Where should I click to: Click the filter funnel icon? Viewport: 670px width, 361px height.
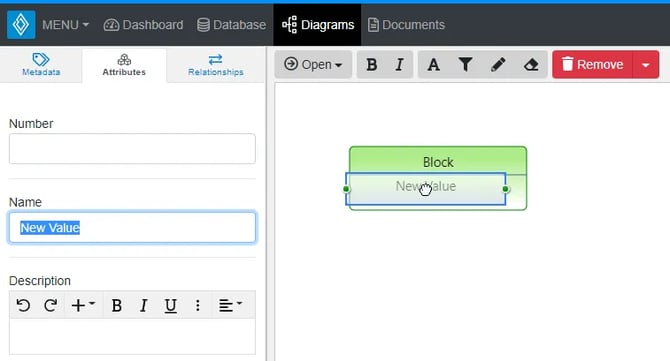point(465,65)
